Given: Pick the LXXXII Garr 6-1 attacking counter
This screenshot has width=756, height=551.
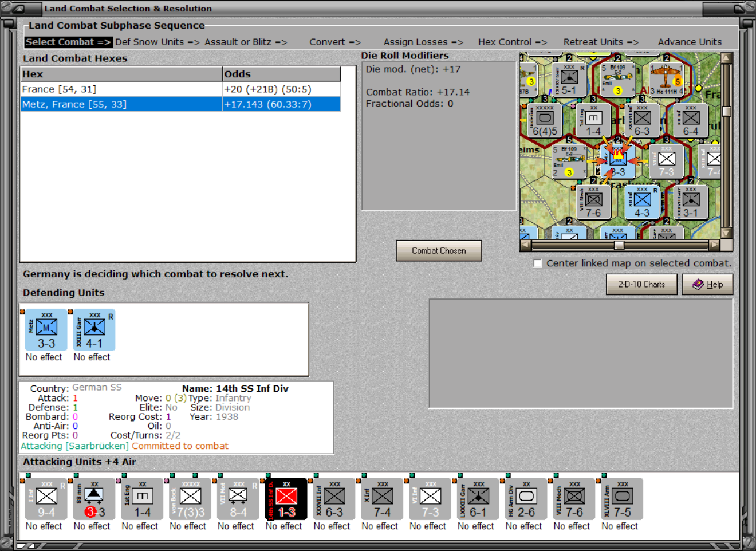Looking at the screenshot, I should point(478,499).
